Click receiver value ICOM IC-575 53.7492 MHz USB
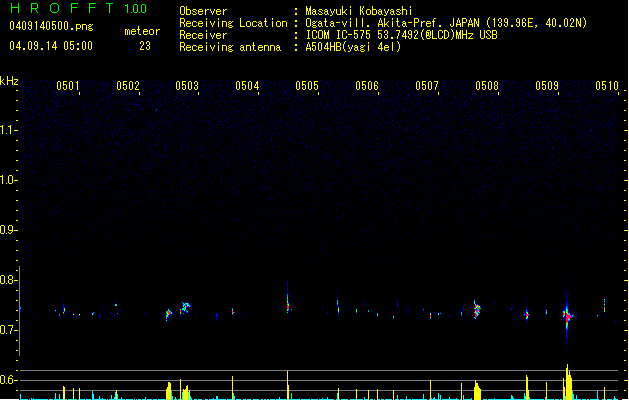This screenshot has height=400, width=629. pyautogui.click(x=402, y=35)
